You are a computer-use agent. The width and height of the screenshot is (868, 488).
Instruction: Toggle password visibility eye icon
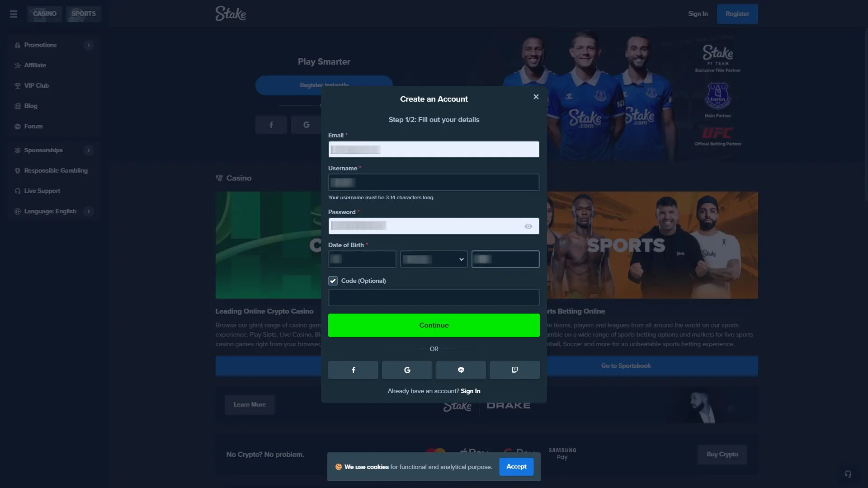pyautogui.click(x=528, y=226)
